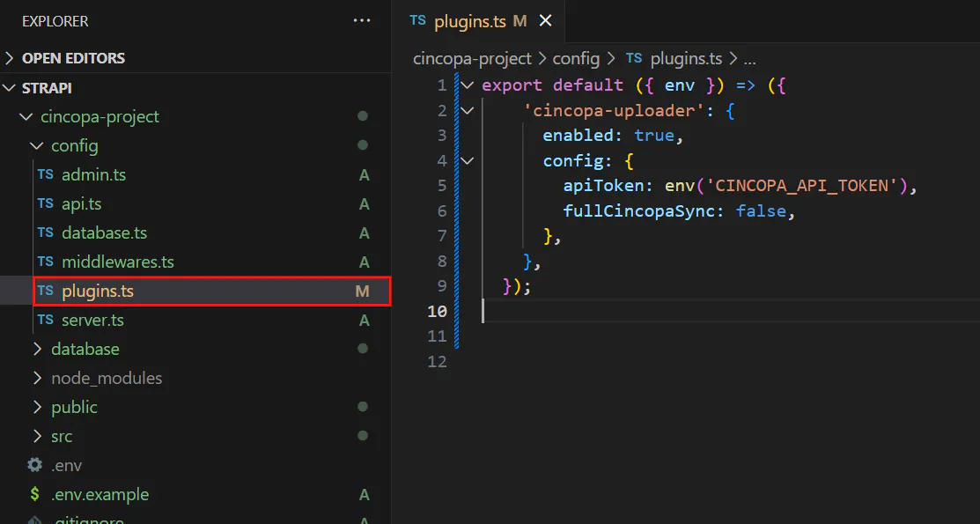Open the .env.example file
This screenshot has height=524, width=980.
tap(195, 495)
